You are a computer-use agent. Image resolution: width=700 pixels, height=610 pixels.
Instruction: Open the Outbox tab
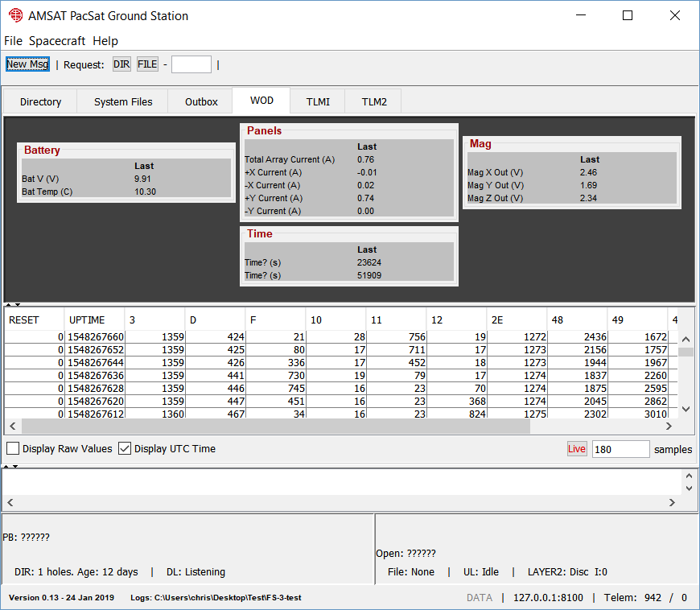(x=201, y=102)
